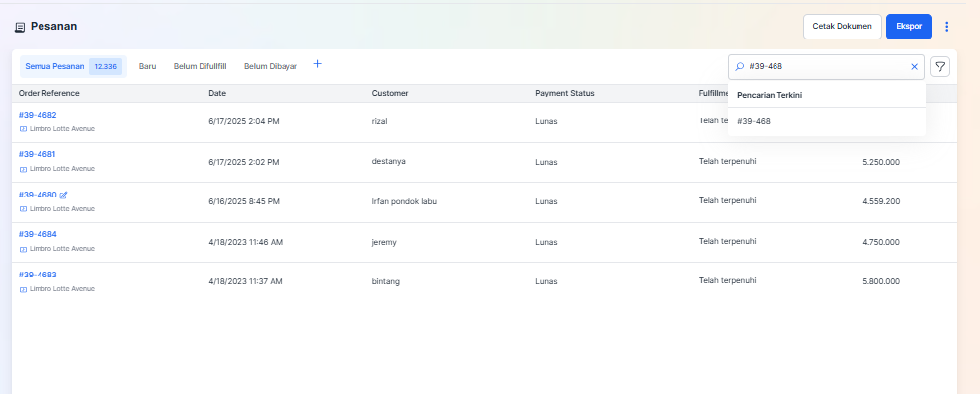Open the Belum Dibayar tab

tap(271, 66)
